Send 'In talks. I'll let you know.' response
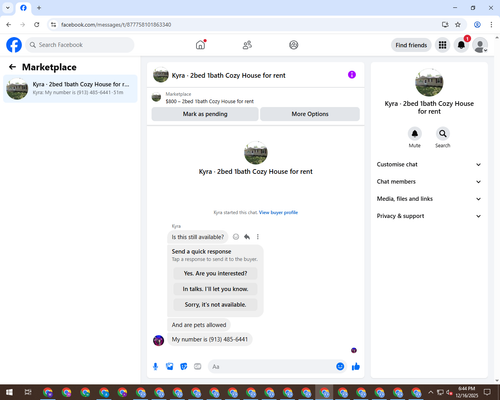Image resolution: width=500 pixels, height=400 pixels. tap(215, 289)
